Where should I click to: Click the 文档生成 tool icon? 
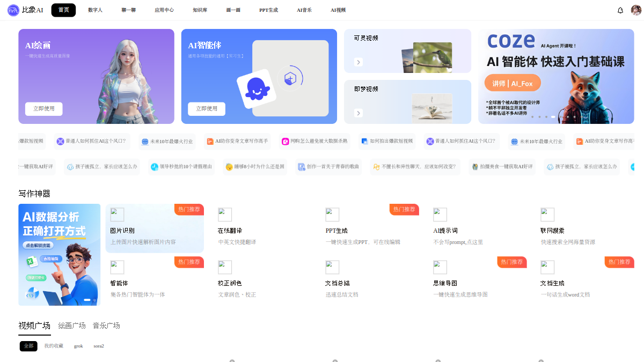[x=547, y=267]
